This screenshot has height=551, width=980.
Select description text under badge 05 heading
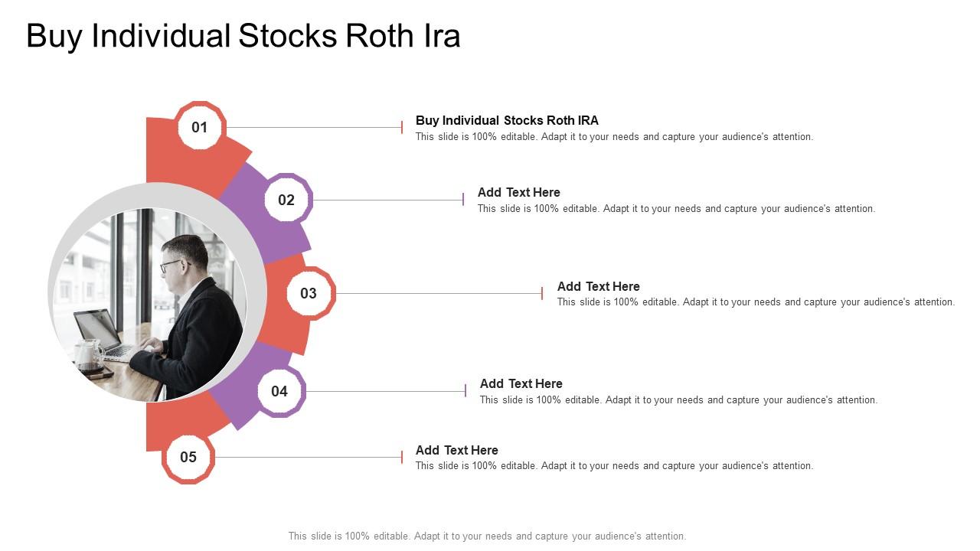click(x=614, y=466)
